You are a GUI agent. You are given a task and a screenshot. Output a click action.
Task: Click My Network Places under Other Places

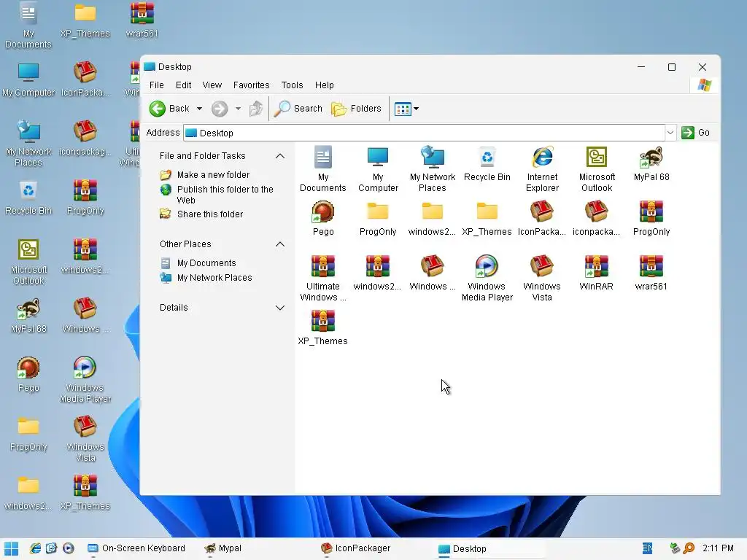(214, 278)
